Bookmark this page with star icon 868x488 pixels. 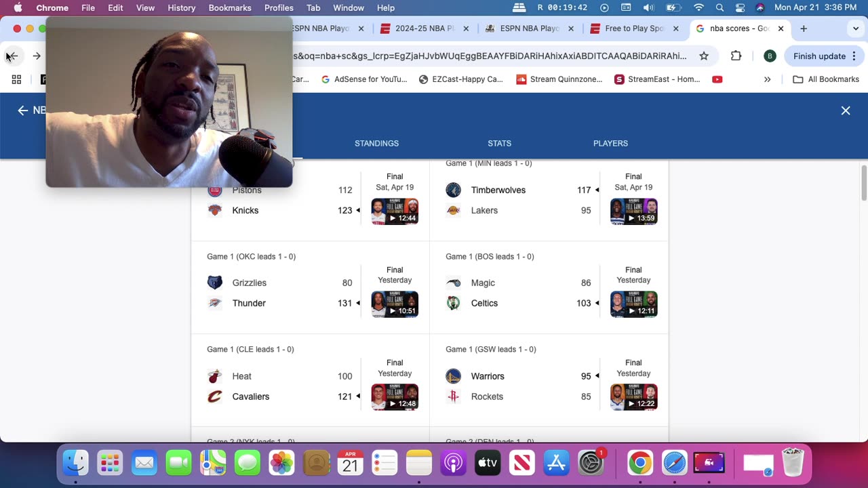704,56
